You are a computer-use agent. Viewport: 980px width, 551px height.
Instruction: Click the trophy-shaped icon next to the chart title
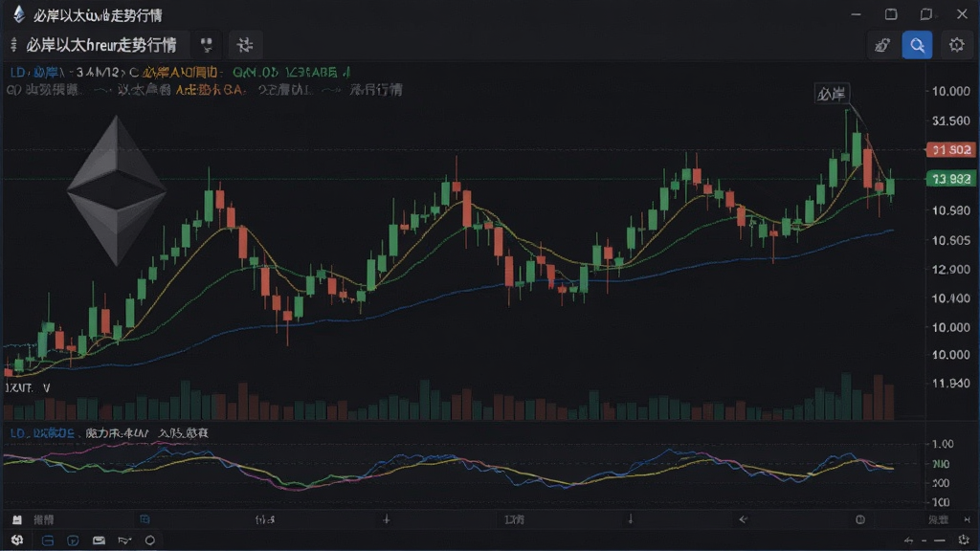point(207,45)
